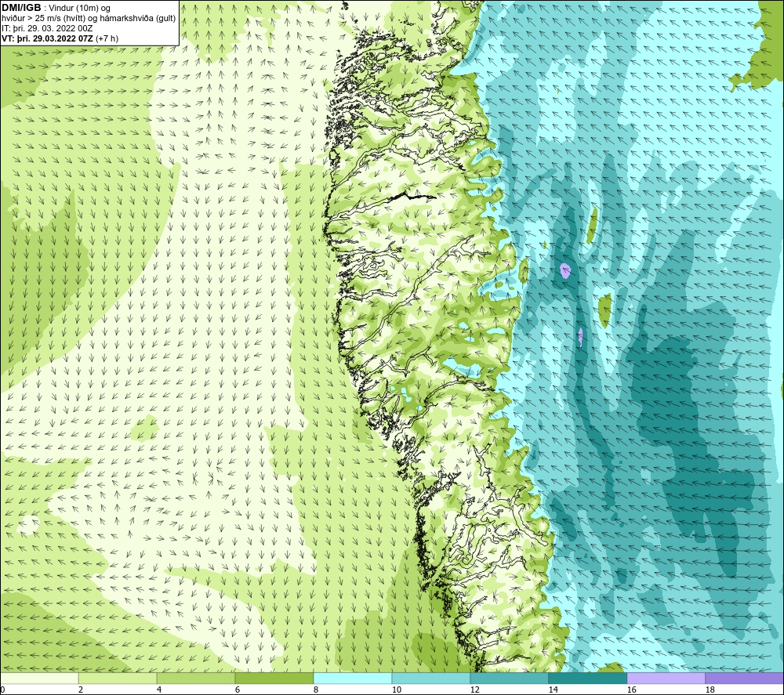Image resolution: width=784 pixels, height=695 pixels.
Task: Select the 10–12 m/s light teal swatch
Action: click(431, 678)
